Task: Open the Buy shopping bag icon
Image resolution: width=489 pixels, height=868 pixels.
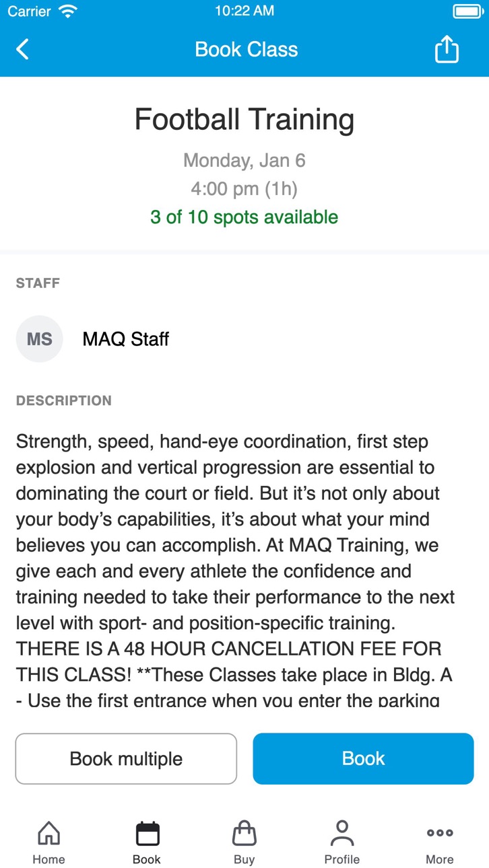Action: (x=244, y=833)
